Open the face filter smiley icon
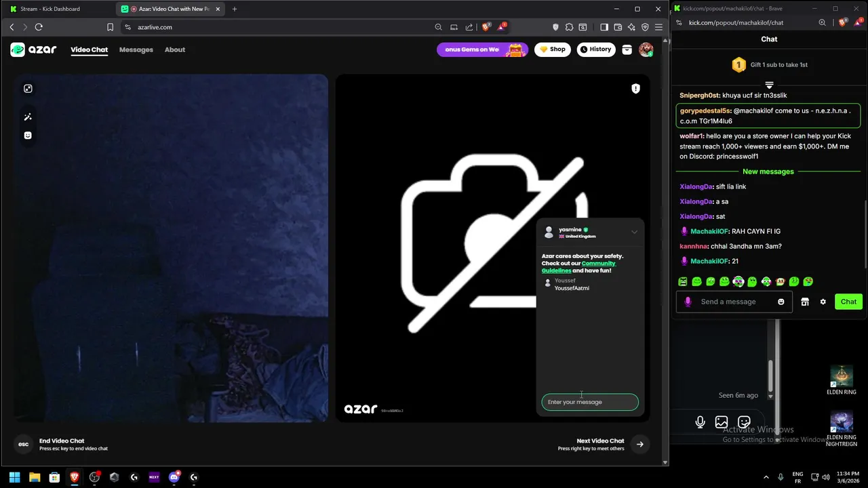 click(x=28, y=135)
